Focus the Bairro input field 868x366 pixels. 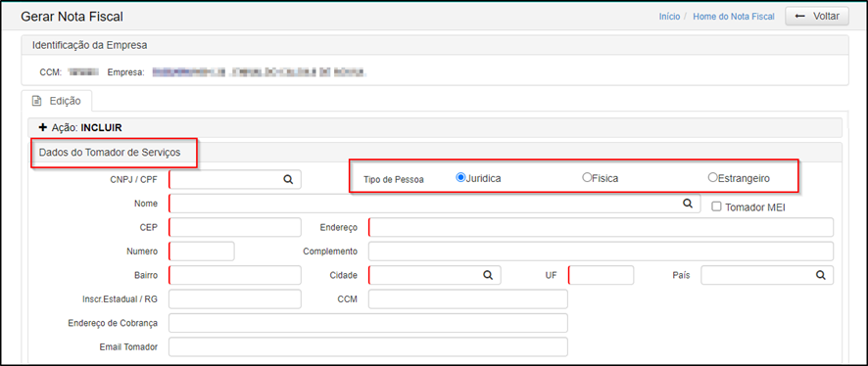(x=235, y=275)
